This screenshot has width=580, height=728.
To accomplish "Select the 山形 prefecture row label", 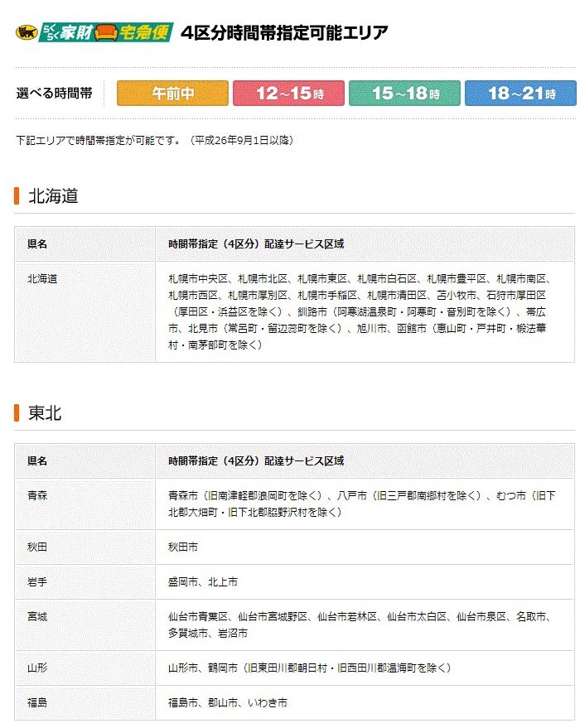I will coord(37,668).
